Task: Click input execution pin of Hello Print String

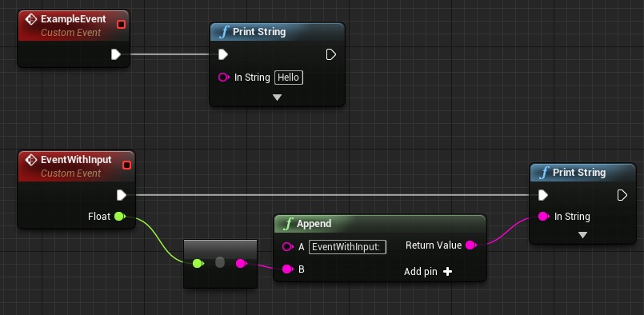Action: point(222,54)
